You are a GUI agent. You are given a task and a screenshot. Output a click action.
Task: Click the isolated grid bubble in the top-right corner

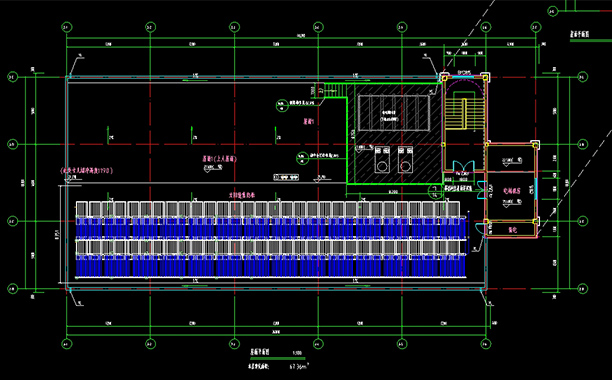pyautogui.click(x=552, y=11)
